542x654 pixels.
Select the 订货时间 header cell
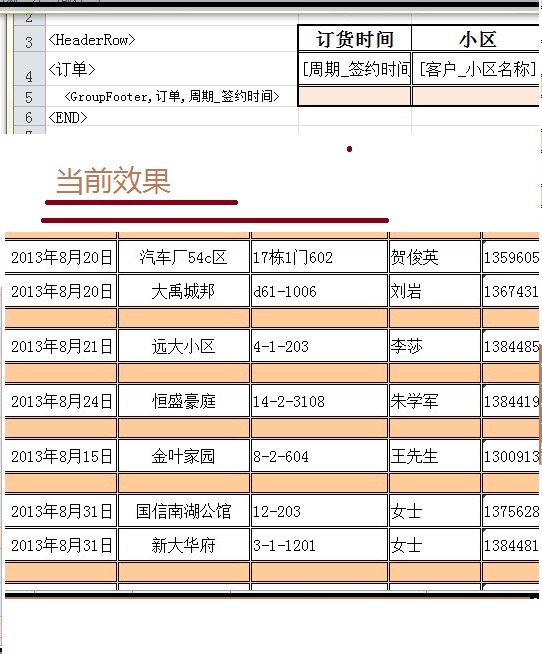click(x=355, y=39)
